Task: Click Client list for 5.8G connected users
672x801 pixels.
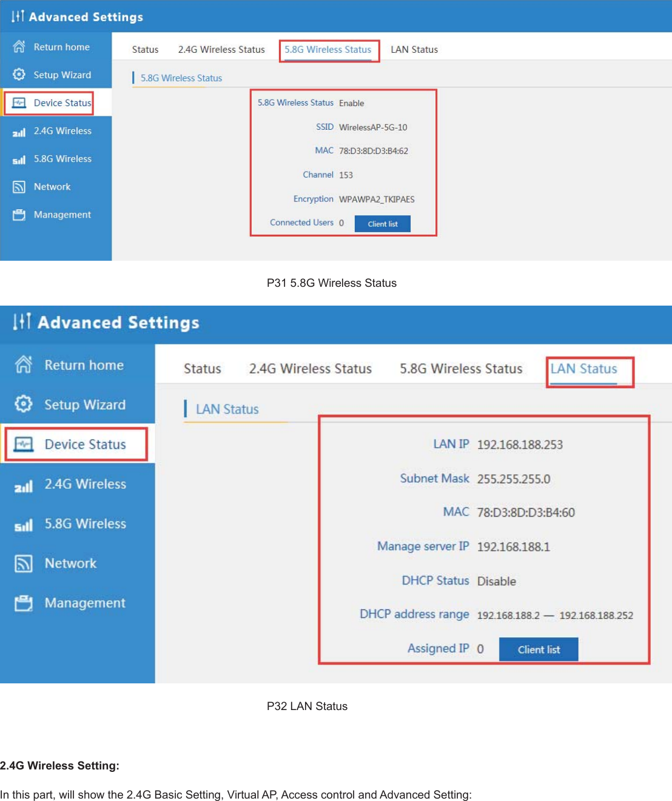Action: tap(382, 224)
